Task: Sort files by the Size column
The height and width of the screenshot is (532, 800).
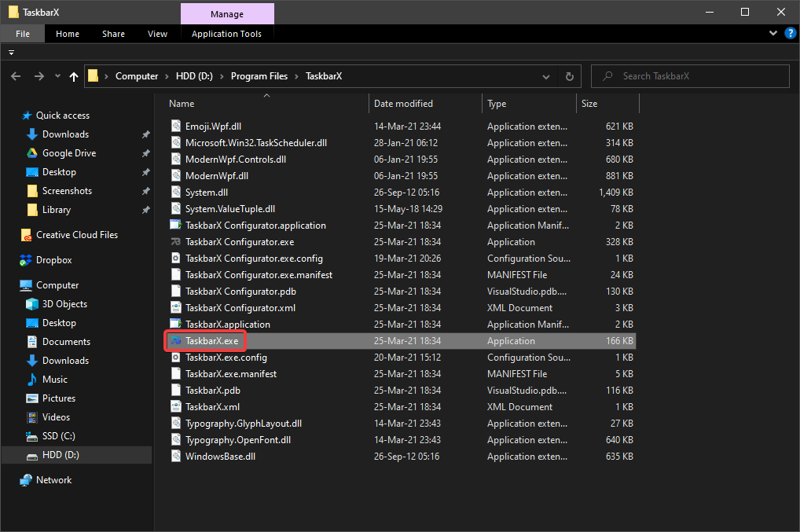Action: pos(589,104)
